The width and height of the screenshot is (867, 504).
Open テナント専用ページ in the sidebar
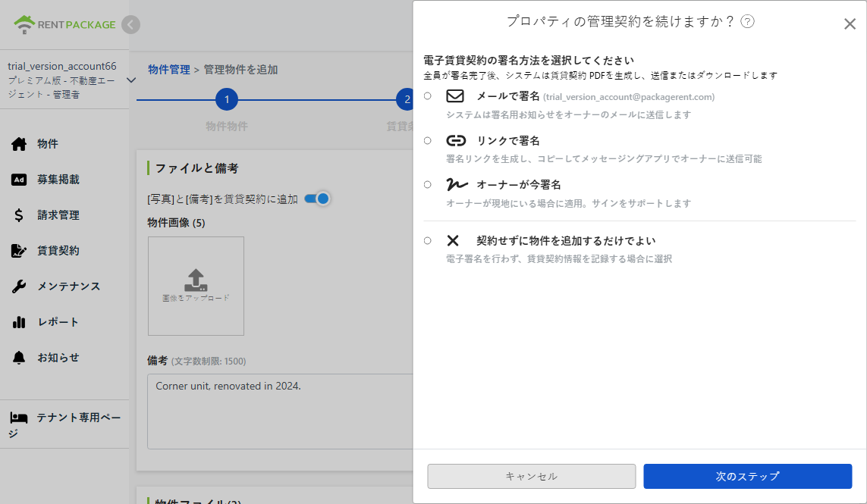[64, 424]
